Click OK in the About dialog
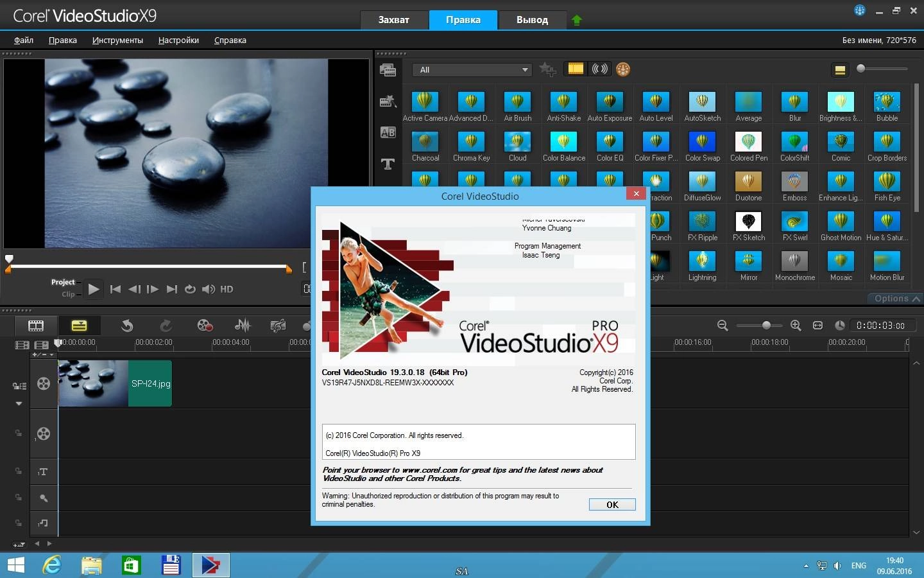Image resolution: width=924 pixels, height=578 pixels. (x=612, y=505)
